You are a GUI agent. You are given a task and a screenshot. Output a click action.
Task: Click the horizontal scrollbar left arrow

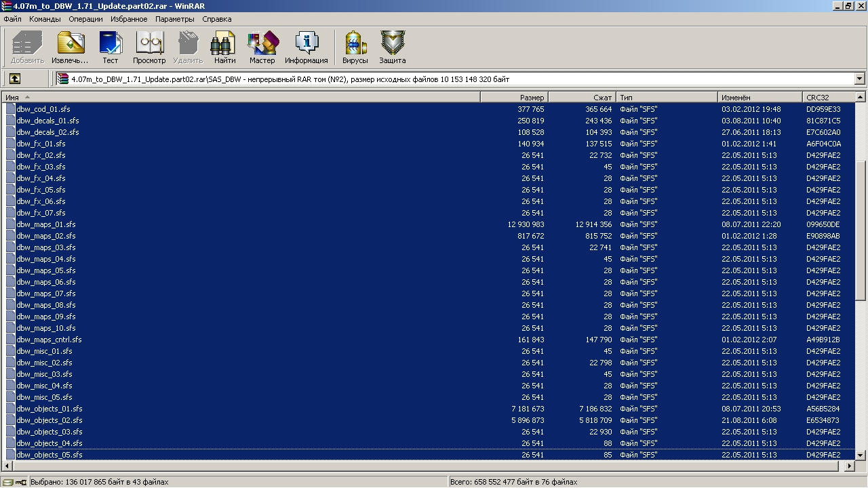tap(7, 466)
